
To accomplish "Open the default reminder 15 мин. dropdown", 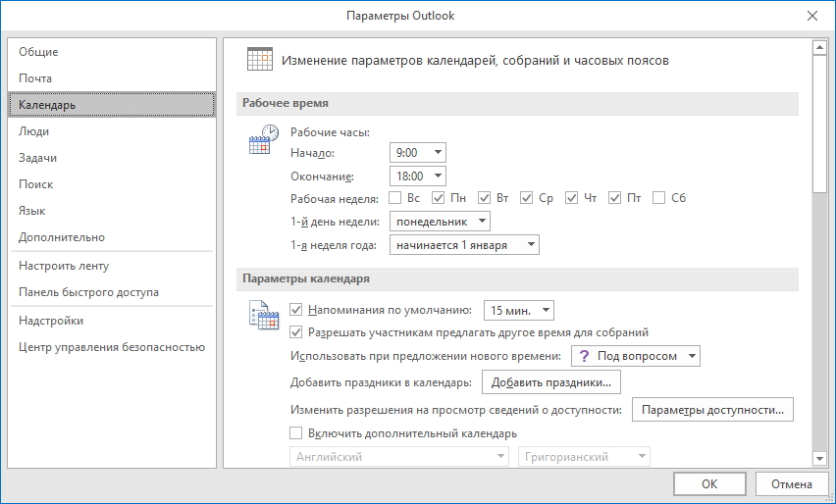I will point(518,311).
